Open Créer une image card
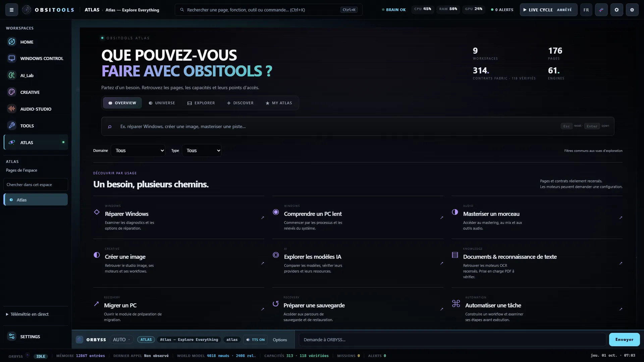644x362 pixels. [178, 263]
